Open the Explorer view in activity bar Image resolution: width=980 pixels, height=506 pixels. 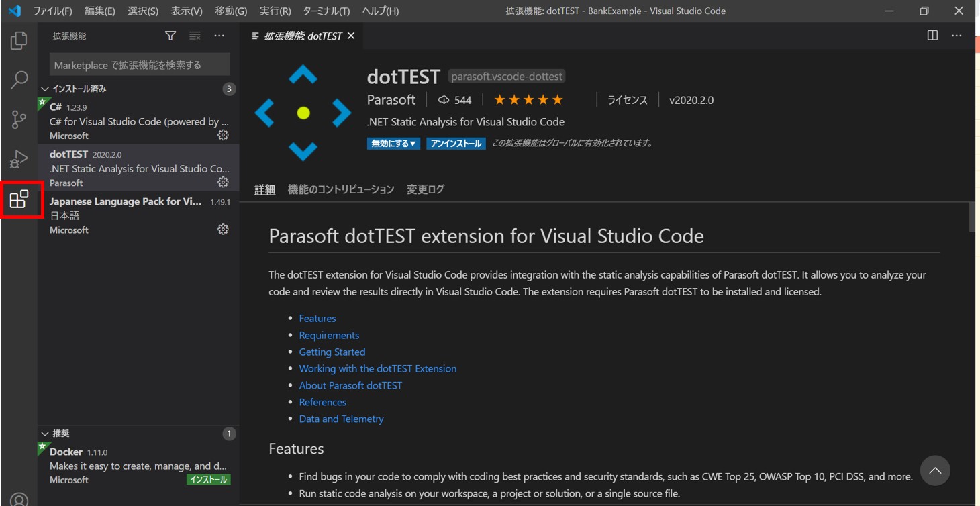pos(19,40)
